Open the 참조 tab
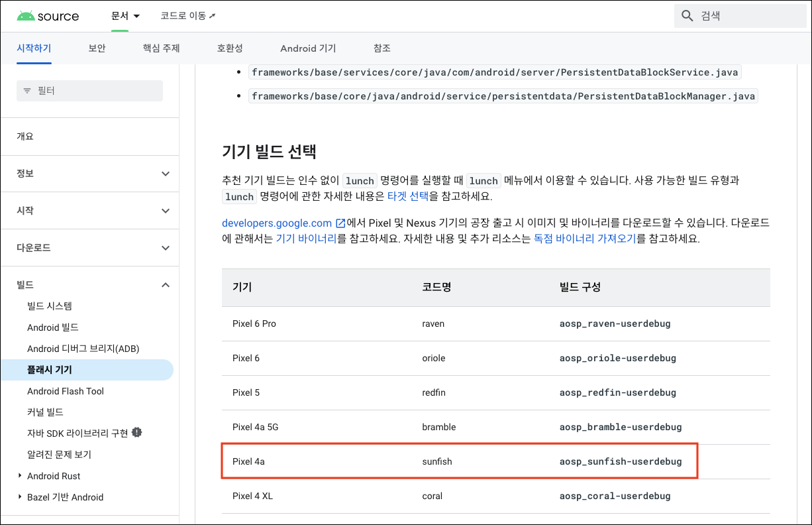The height and width of the screenshot is (525, 812). [x=381, y=48]
